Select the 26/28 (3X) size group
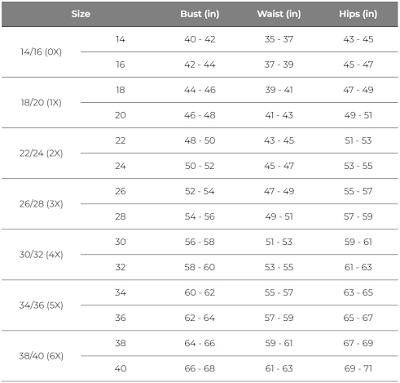The width and height of the screenshot is (400, 383). pyautogui.click(x=41, y=204)
